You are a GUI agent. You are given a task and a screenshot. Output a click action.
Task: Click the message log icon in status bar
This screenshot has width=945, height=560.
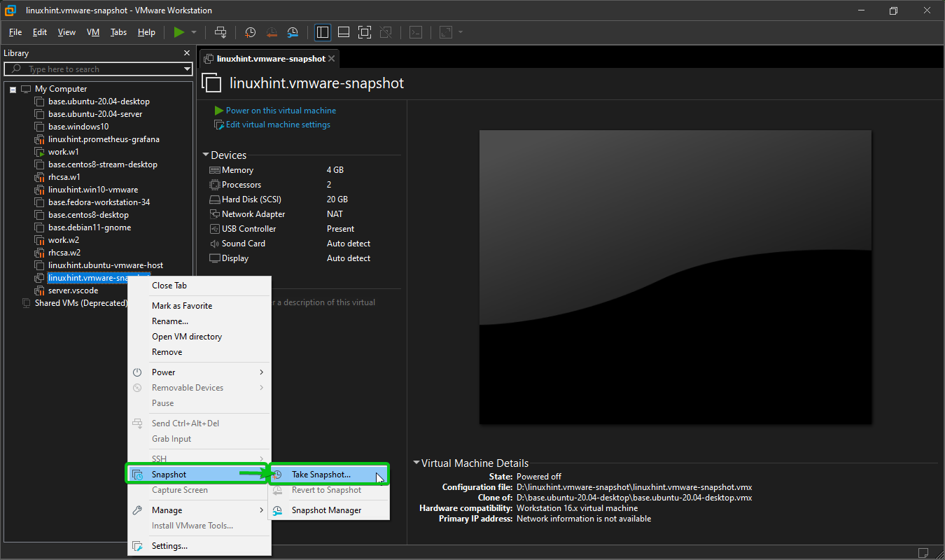pos(923,552)
